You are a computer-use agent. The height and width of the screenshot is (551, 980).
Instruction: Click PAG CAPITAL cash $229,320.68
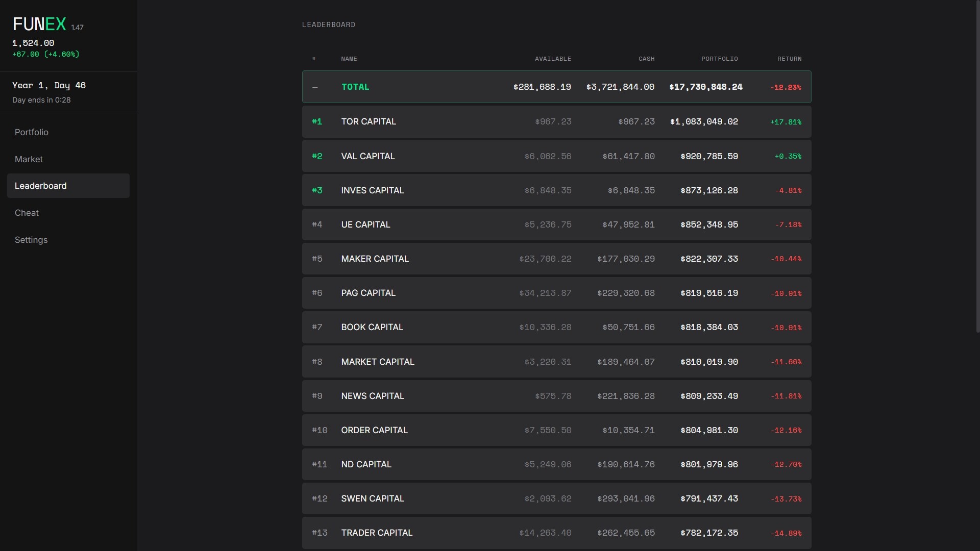point(626,293)
